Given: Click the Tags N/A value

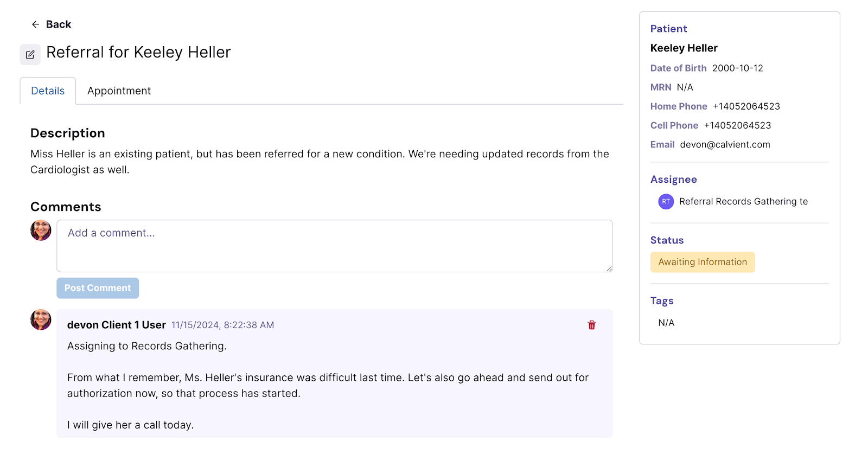Looking at the screenshot, I should point(666,323).
